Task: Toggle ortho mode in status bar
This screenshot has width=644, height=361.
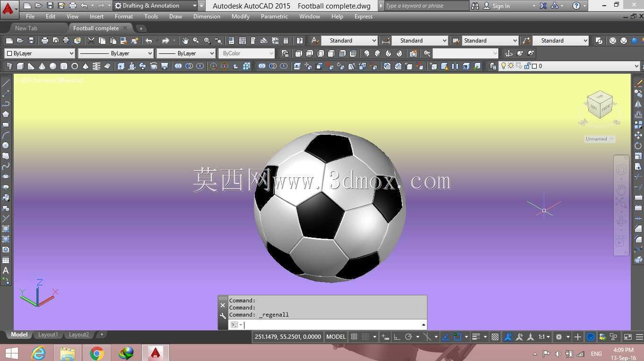Action: pos(397,337)
